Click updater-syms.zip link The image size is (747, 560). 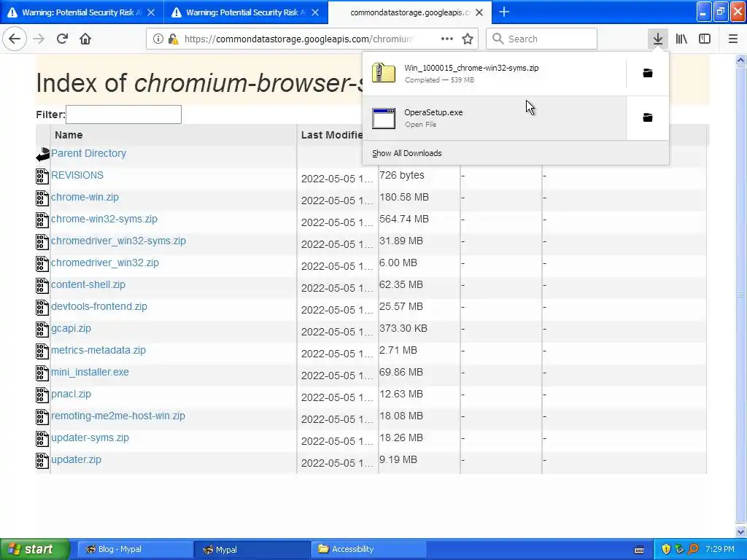click(90, 438)
